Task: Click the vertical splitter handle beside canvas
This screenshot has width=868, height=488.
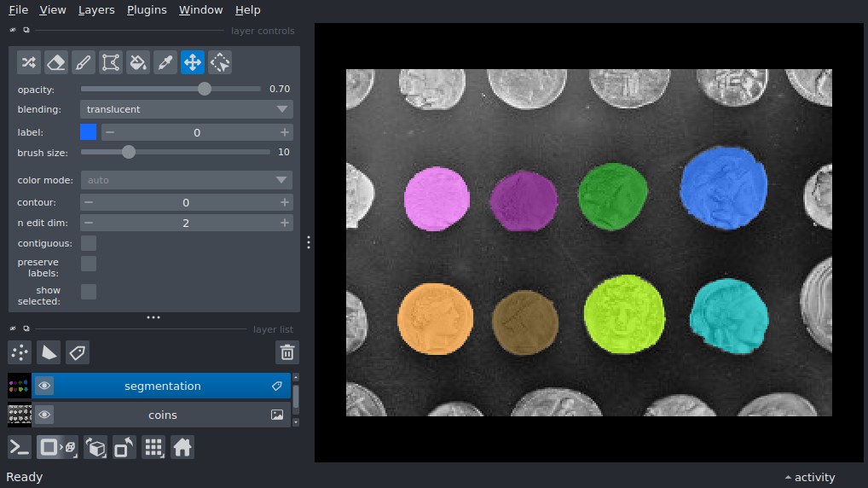Action: [x=309, y=242]
